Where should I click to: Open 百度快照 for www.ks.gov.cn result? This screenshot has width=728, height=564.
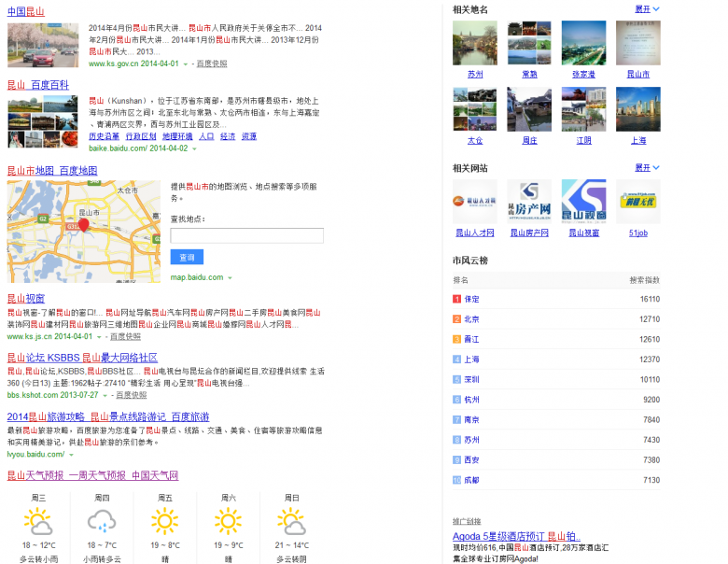(x=212, y=63)
